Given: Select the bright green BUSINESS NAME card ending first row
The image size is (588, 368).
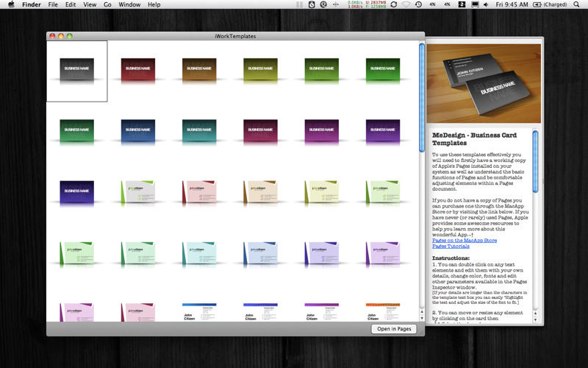Looking at the screenshot, I should [383, 70].
